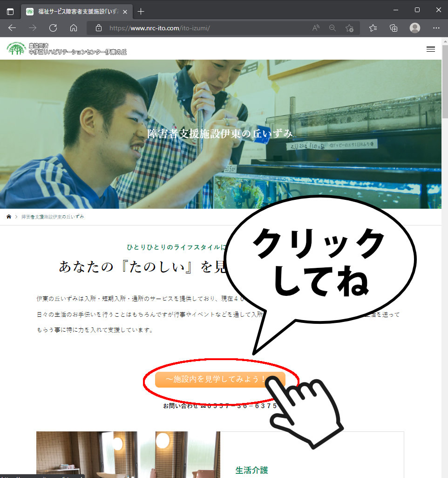Refresh the current page
The height and width of the screenshot is (478, 448).
point(53,28)
